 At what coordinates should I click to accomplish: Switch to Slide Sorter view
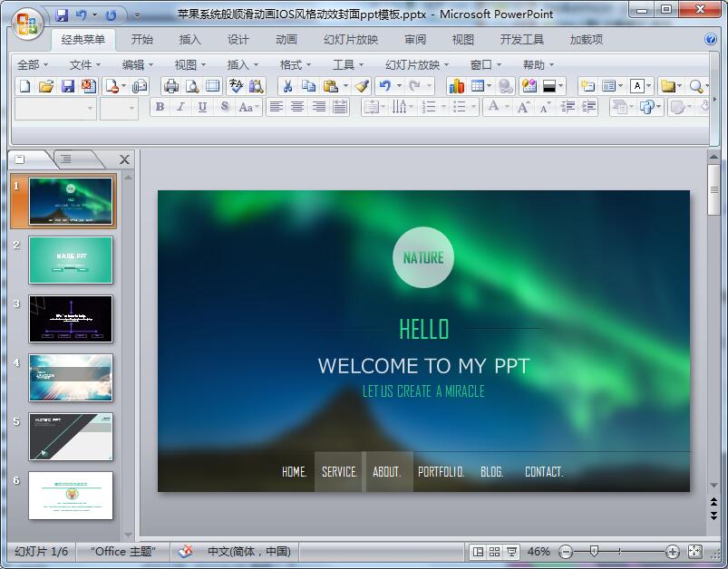pyautogui.click(x=494, y=552)
